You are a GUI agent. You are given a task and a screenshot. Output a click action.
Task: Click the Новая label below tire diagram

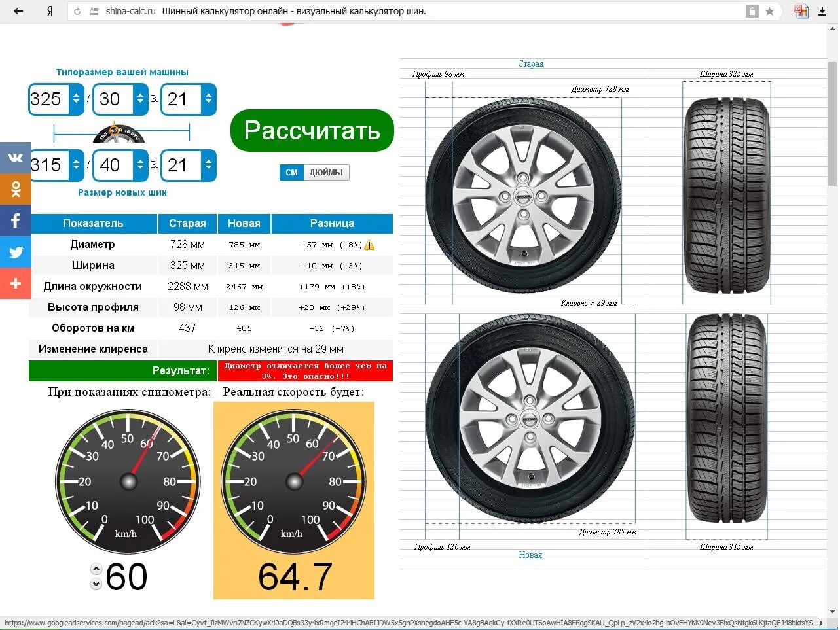[530, 555]
